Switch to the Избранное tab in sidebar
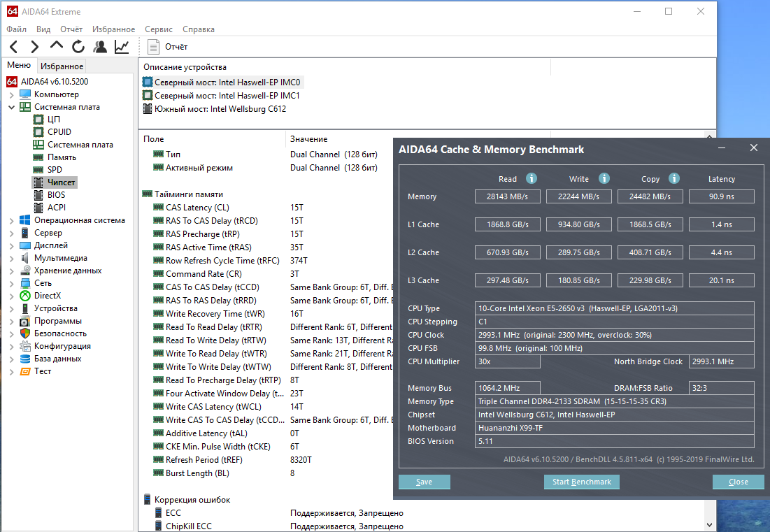Image resolution: width=770 pixels, height=532 pixels. point(62,66)
